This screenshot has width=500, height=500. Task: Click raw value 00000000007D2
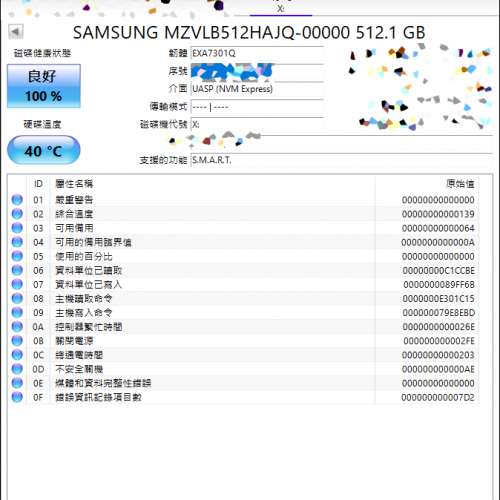pos(438,397)
